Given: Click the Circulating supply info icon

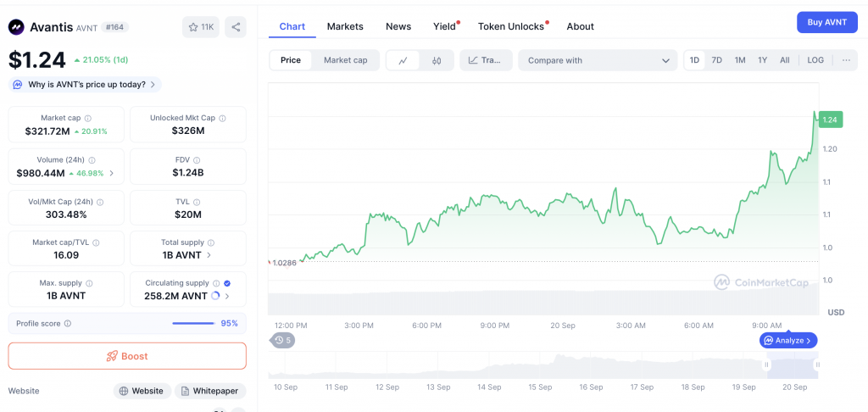Looking at the screenshot, I should [x=216, y=283].
